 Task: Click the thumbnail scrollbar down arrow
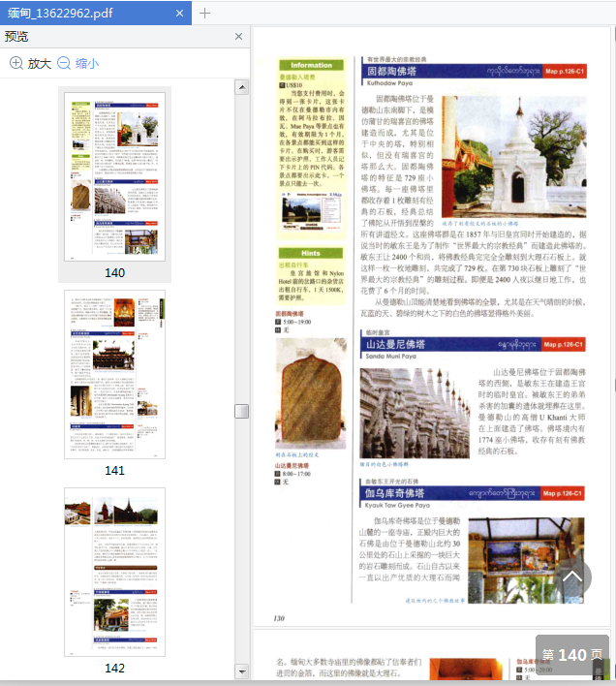(x=242, y=671)
